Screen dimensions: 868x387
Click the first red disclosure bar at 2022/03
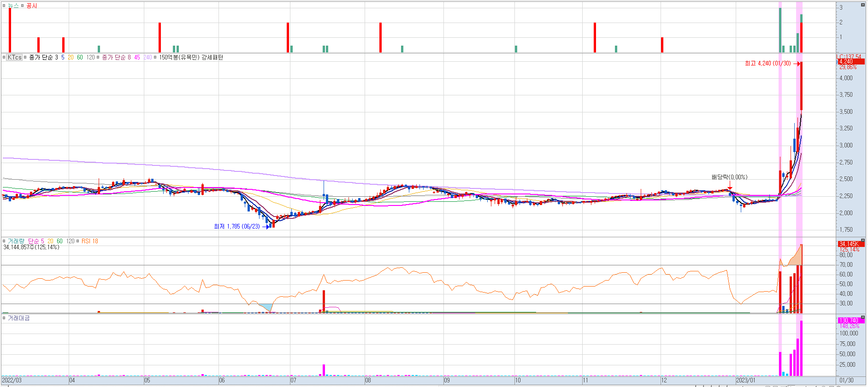[10, 30]
